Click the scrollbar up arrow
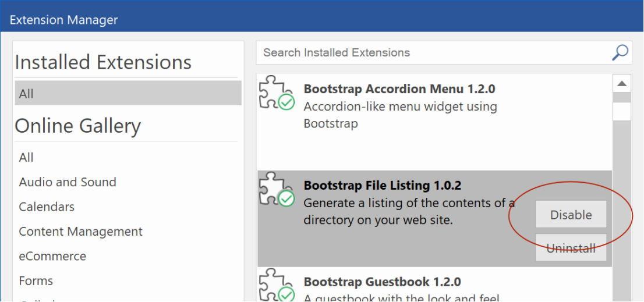This screenshot has width=644, height=302. click(x=622, y=83)
